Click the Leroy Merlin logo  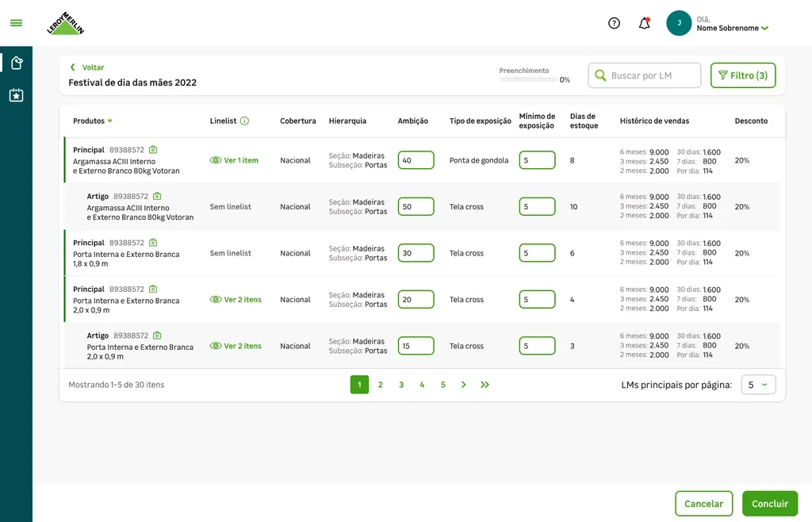tap(65, 23)
